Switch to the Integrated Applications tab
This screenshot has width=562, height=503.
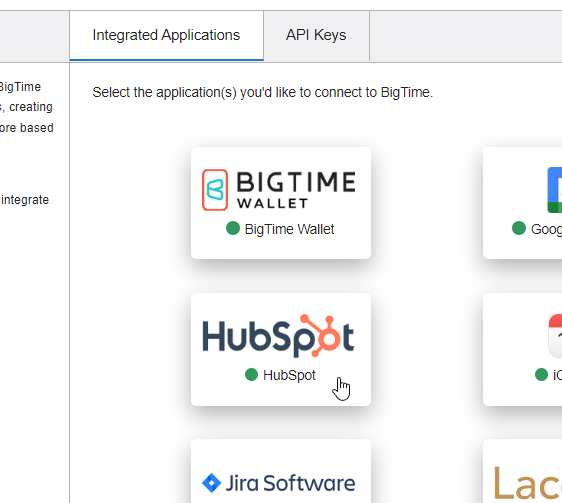166,35
